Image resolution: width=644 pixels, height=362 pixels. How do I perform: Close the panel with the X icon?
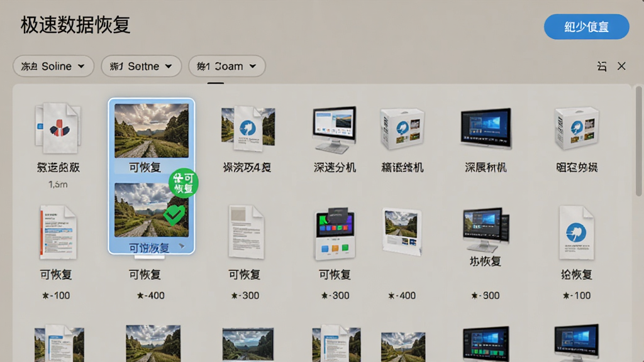[x=621, y=66]
